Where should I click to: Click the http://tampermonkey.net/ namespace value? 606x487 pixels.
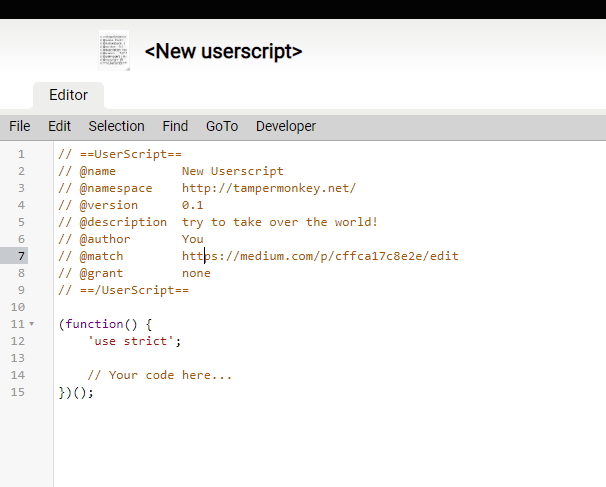[269, 188]
